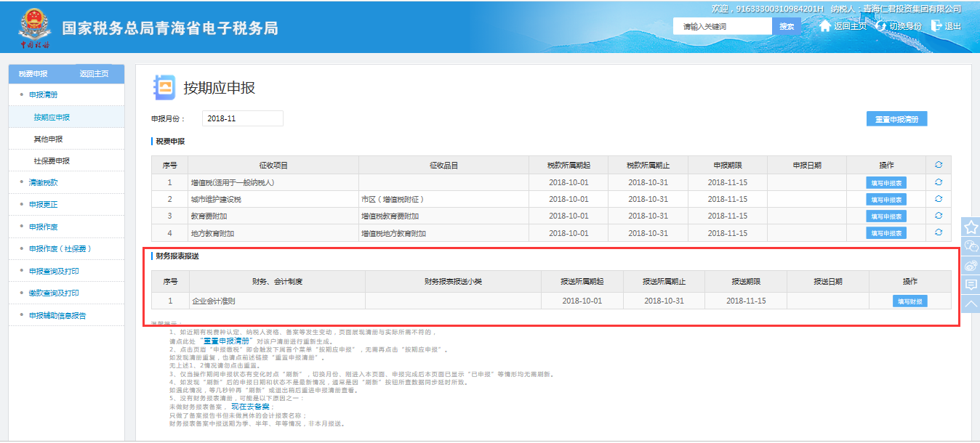The height and width of the screenshot is (443, 980).
Task: Click the exit door icon
Action: 936,25
